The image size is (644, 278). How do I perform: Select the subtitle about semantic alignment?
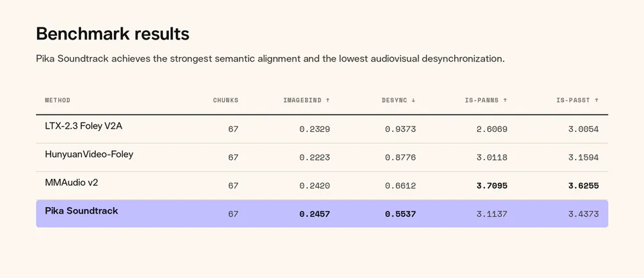pyautogui.click(x=270, y=59)
